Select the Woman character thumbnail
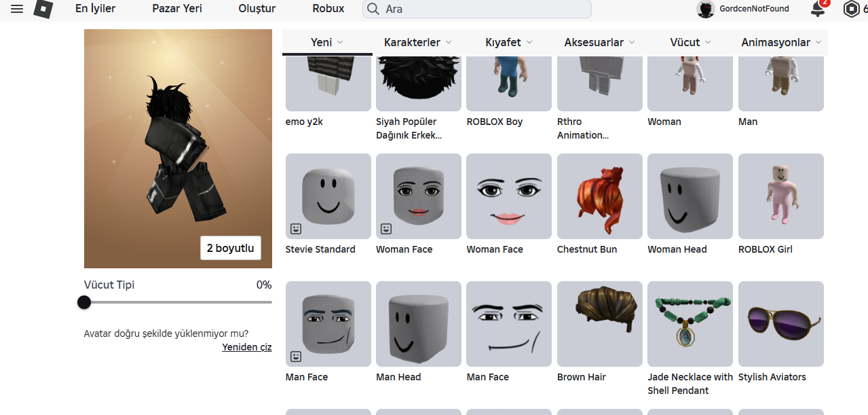868x415 pixels. click(690, 84)
